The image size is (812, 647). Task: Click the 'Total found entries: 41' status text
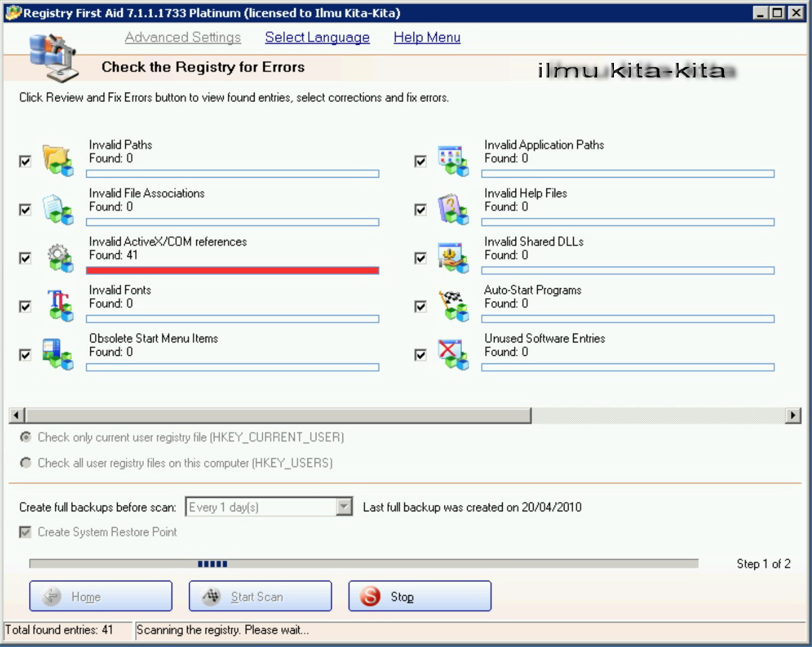(x=59, y=630)
